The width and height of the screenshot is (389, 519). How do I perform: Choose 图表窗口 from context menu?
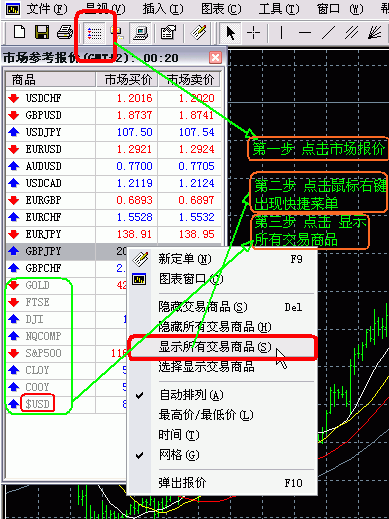222,279
